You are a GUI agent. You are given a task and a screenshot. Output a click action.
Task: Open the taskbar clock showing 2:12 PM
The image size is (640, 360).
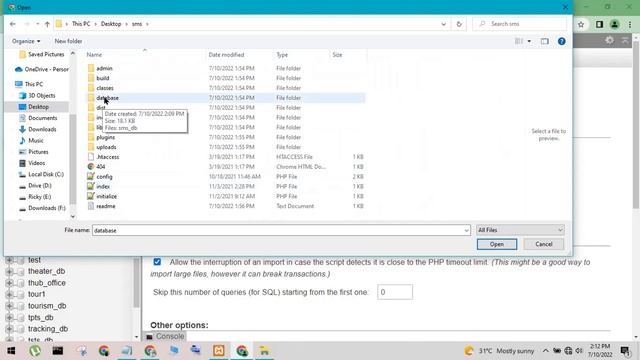pyautogui.click(x=600, y=351)
